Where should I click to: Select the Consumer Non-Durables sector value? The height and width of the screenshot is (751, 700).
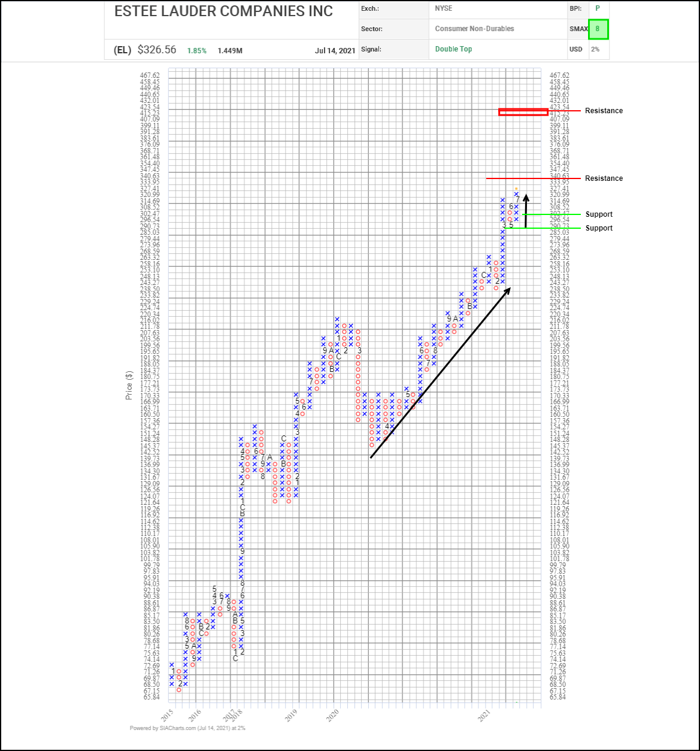point(474,29)
